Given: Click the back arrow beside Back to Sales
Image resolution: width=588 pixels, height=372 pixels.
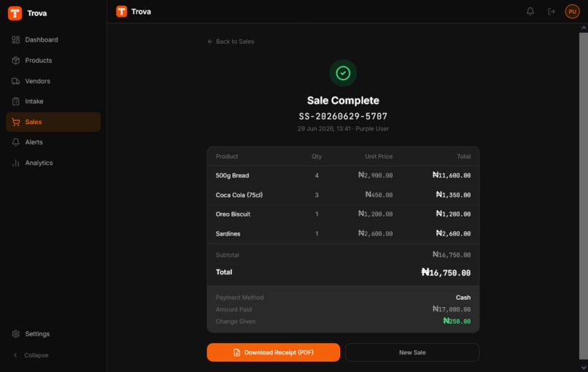Looking at the screenshot, I should [210, 42].
